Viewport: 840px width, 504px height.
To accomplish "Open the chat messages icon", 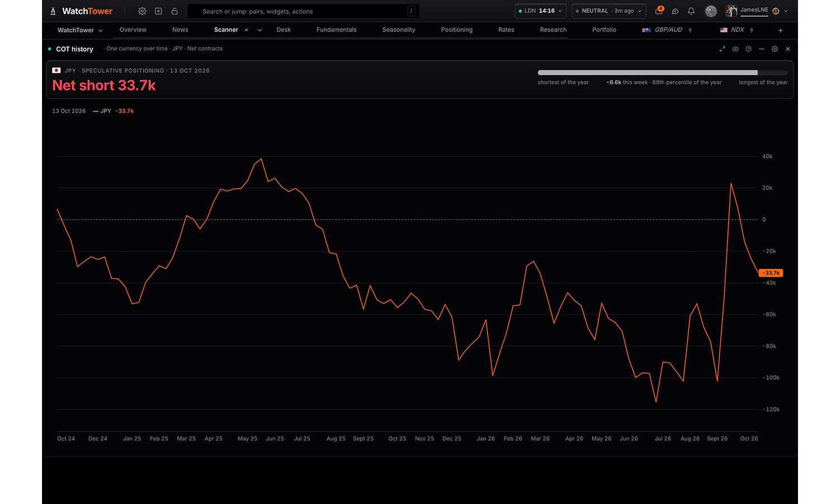I will [675, 11].
